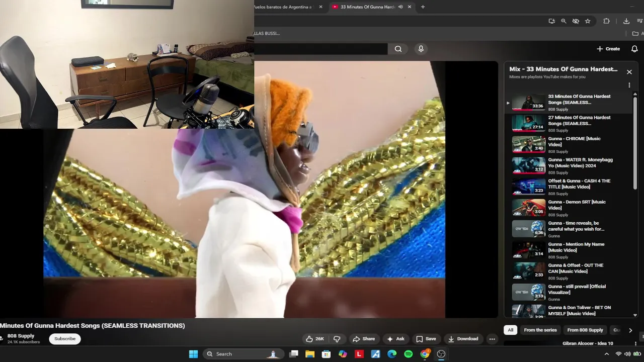Open browser downloads icon
644x362 pixels.
626,21
